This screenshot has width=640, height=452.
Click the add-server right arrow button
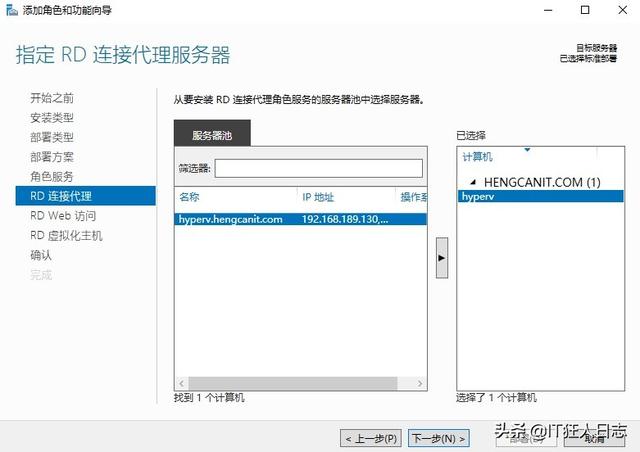(x=442, y=257)
